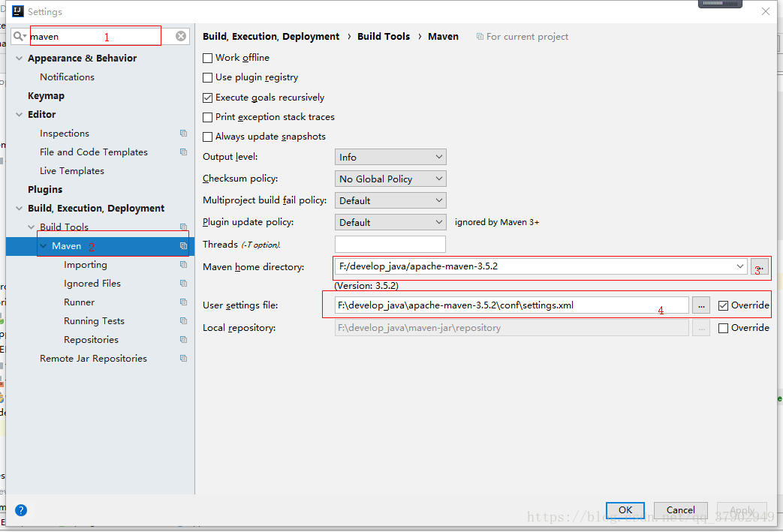Open the Output level dropdown
Image resolution: width=783 pixels, height=532 pixels.
pyautogui.click(x=390, y=157)
